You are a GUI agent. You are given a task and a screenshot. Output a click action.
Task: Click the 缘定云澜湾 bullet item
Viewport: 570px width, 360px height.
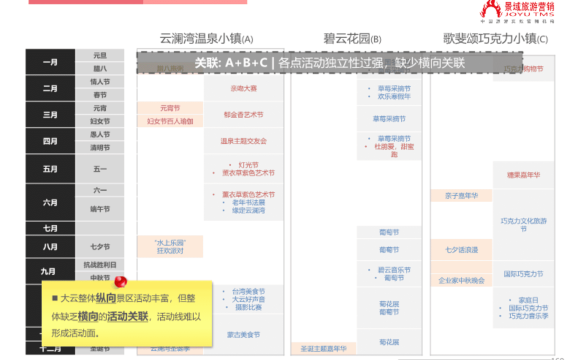(248, 211)
